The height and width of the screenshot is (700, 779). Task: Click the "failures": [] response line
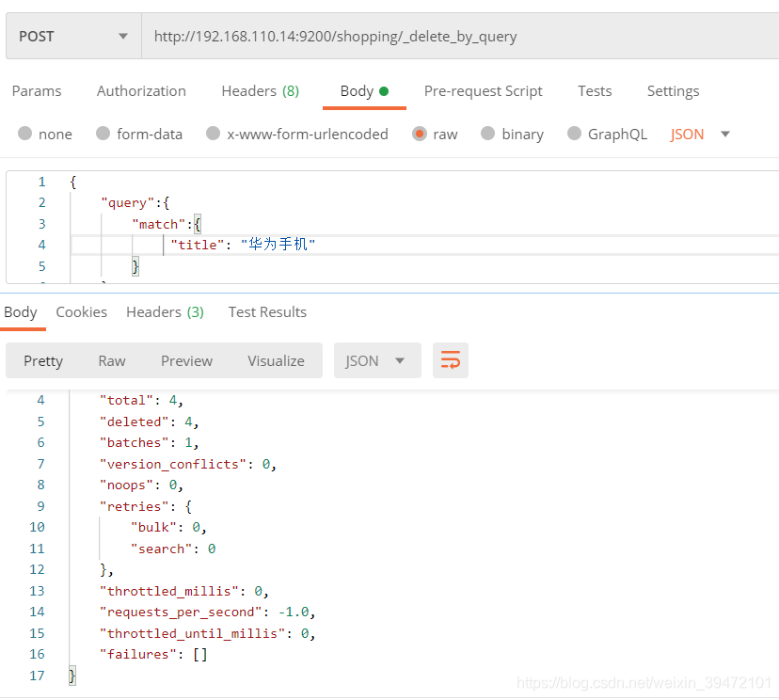153,654
